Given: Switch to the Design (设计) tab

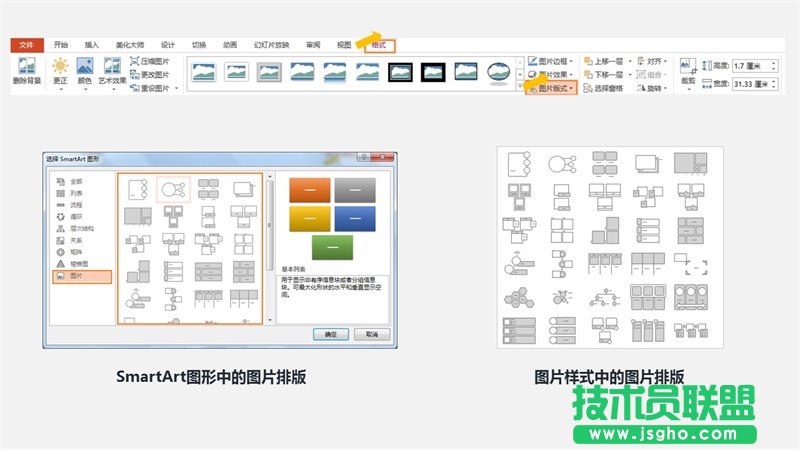Looking at the screenshot, I should tap(168, 45).
